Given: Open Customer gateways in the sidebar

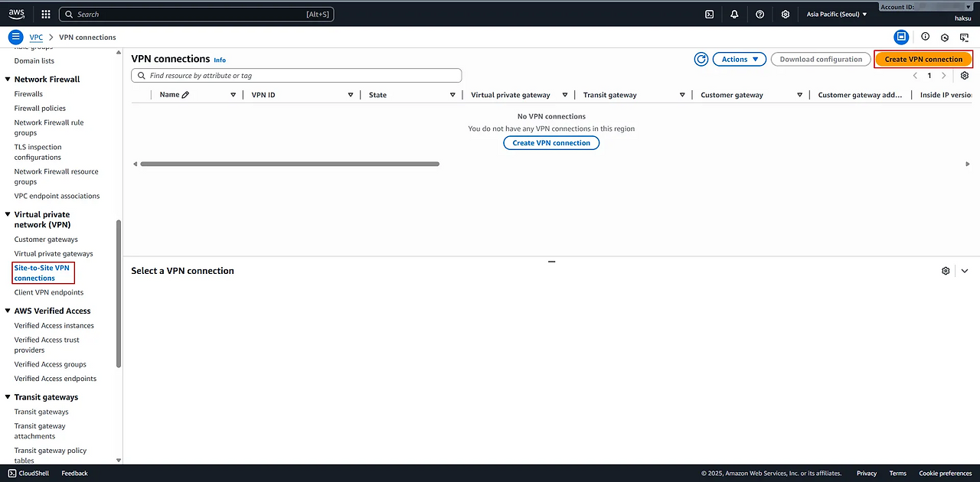Looking at the screenshot, I should 46,239.
